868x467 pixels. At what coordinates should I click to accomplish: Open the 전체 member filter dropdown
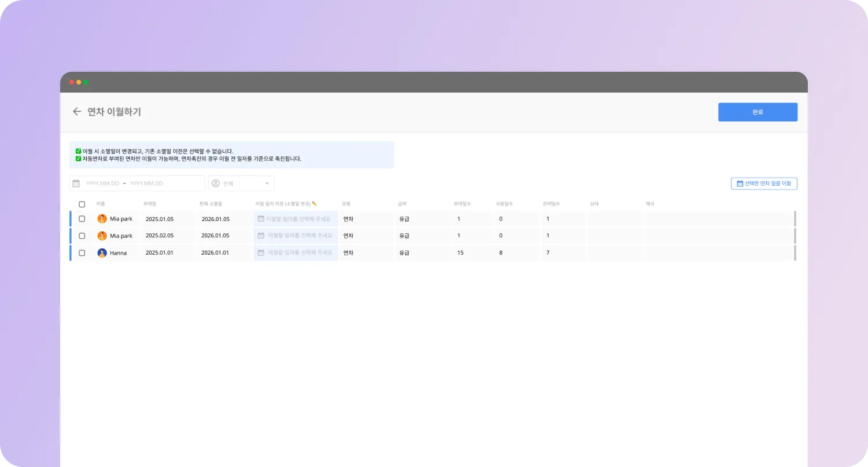pos(241,183)
